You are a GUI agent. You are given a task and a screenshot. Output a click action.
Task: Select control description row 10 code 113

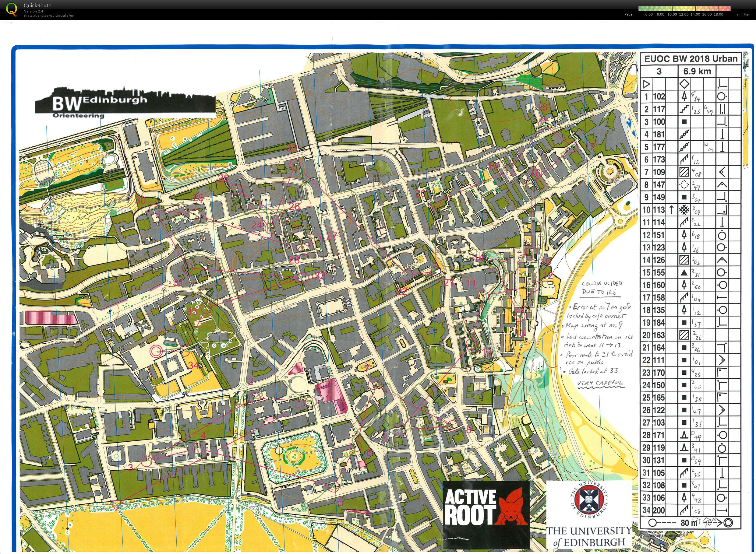[691, 210]
